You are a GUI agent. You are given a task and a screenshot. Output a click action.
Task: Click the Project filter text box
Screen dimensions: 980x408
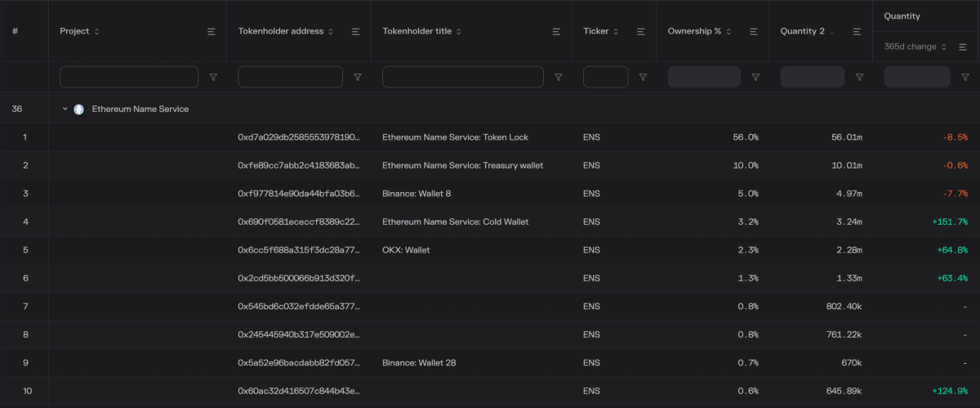(129, 77)
